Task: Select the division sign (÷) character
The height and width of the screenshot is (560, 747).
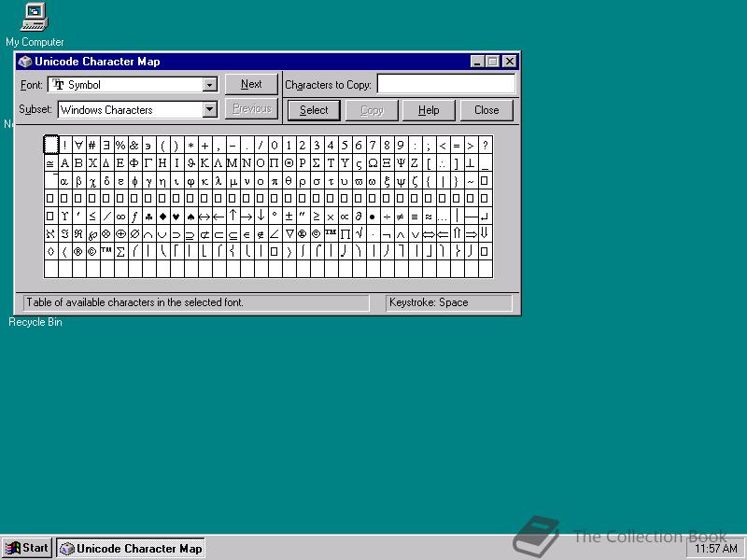Action: 388,217
